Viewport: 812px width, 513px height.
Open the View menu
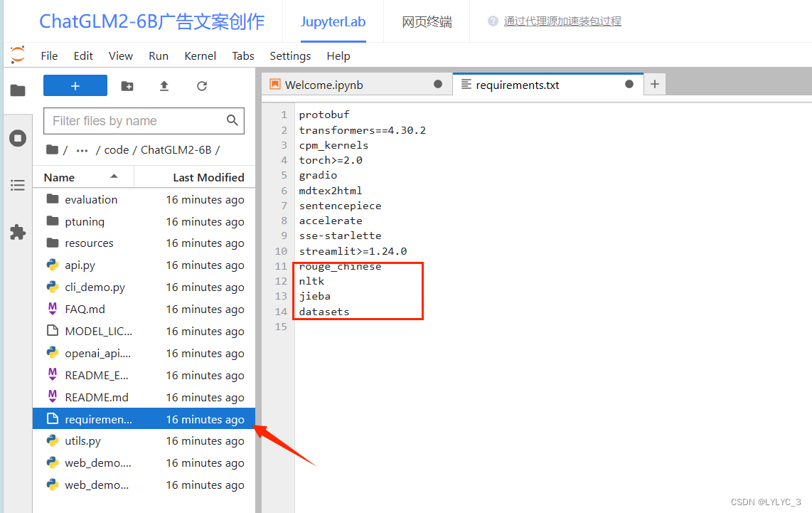point(121,56)
